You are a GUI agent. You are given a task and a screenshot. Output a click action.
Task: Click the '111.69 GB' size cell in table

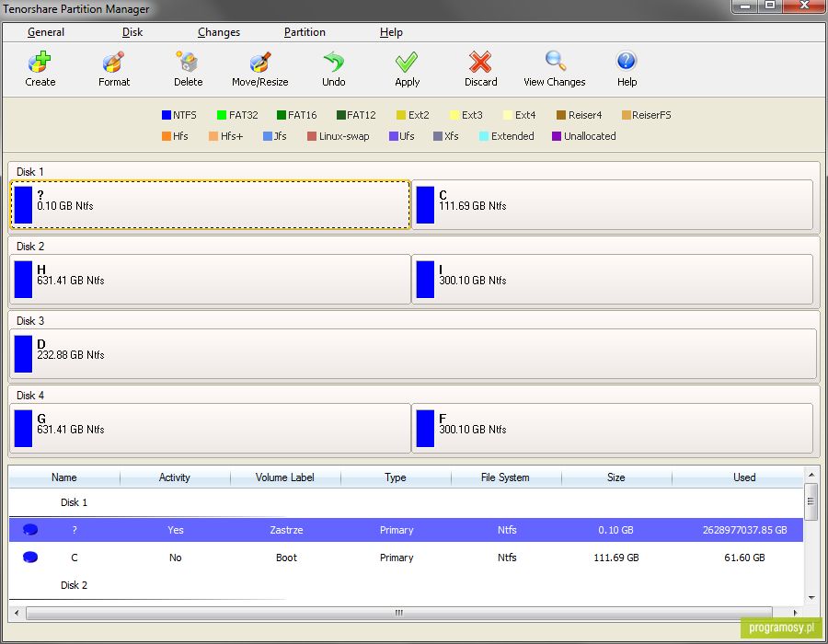coord(616,558)
